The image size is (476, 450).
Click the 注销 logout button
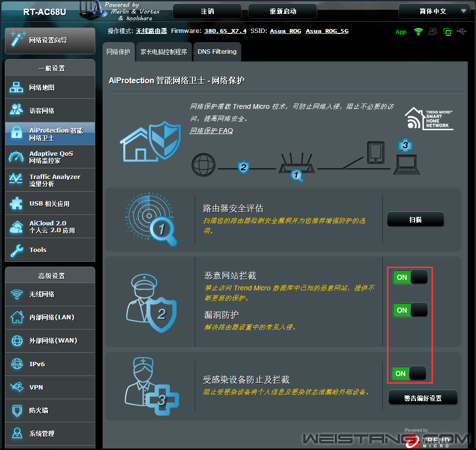[208, 11]
